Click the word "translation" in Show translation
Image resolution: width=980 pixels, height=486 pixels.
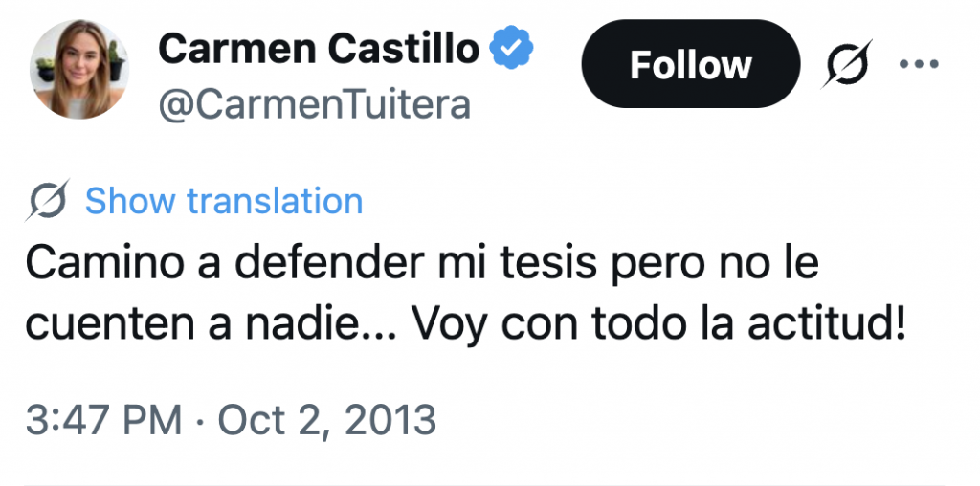[275, 202]
